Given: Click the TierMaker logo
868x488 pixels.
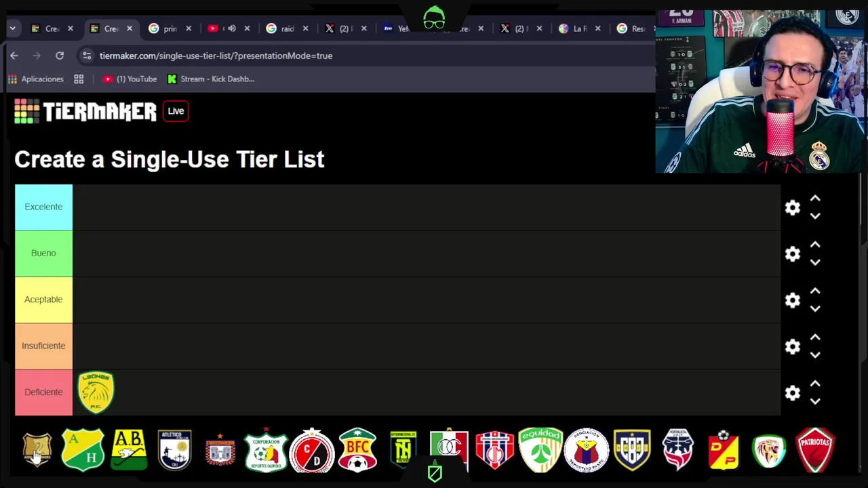Looking at the screenshot, I should [85, 111].
